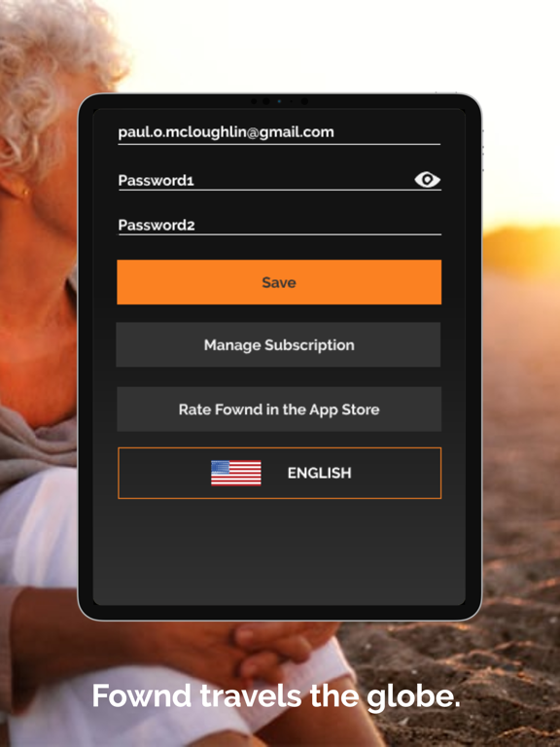
Task: Click the American flag icon
Action: coord(236,473)
